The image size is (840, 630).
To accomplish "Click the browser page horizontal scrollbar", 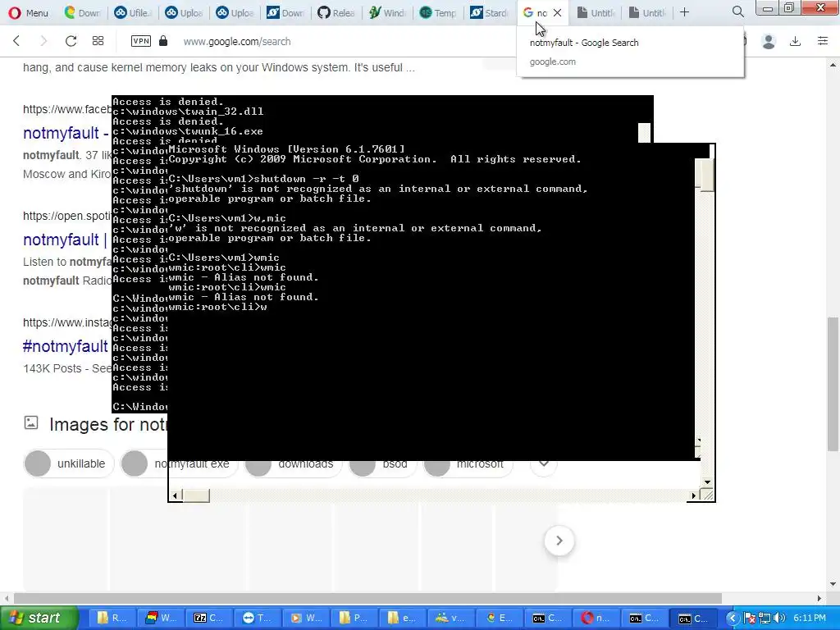I will [x=367, y=598].
